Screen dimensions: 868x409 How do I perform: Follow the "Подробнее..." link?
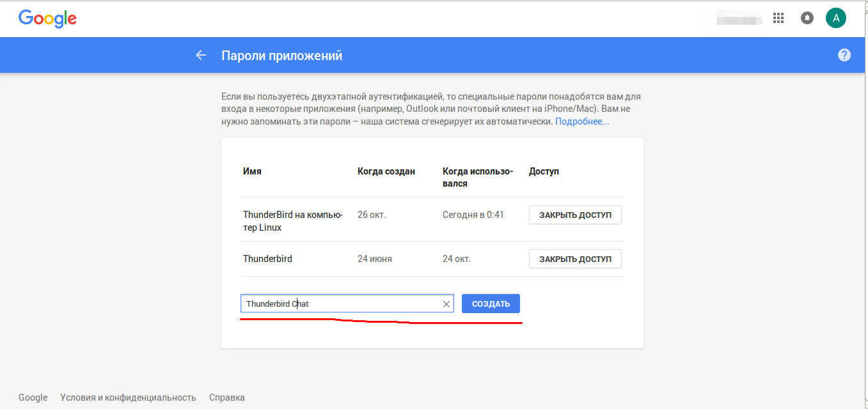click(582, 121)
